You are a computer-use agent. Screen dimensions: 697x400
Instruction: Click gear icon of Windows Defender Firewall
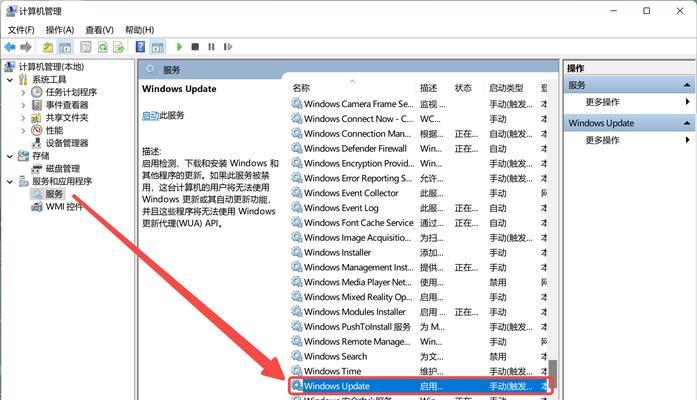296,148
